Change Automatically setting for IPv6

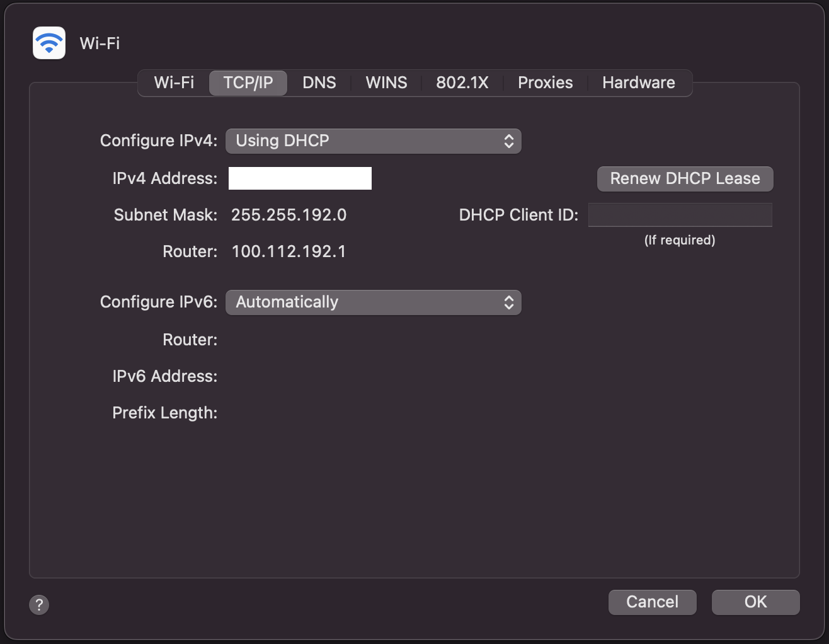374,302
